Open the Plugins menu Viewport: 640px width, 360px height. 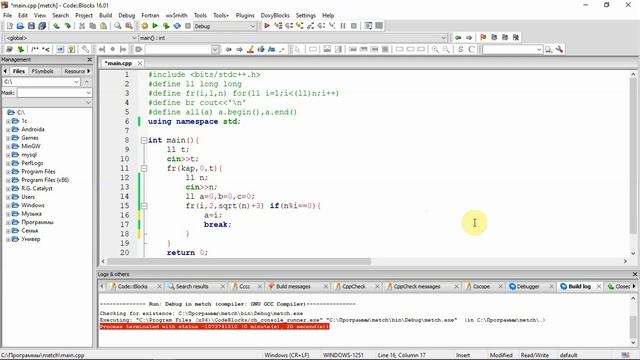click(245, 16)
